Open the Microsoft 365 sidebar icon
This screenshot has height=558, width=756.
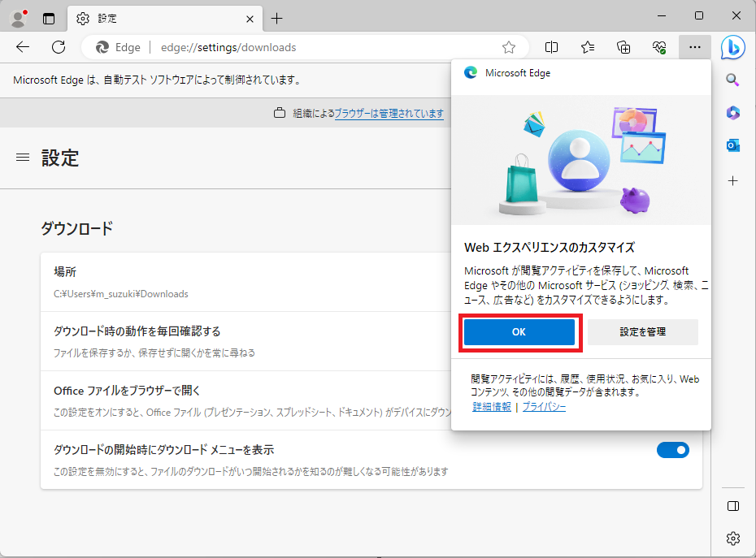[x=732, y=113]
